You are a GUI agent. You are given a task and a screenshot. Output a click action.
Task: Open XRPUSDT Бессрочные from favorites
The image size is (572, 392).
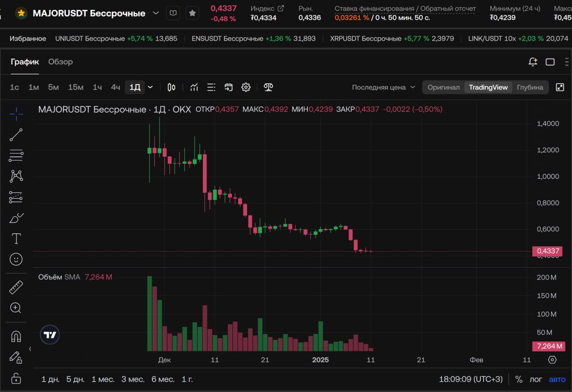392,38
